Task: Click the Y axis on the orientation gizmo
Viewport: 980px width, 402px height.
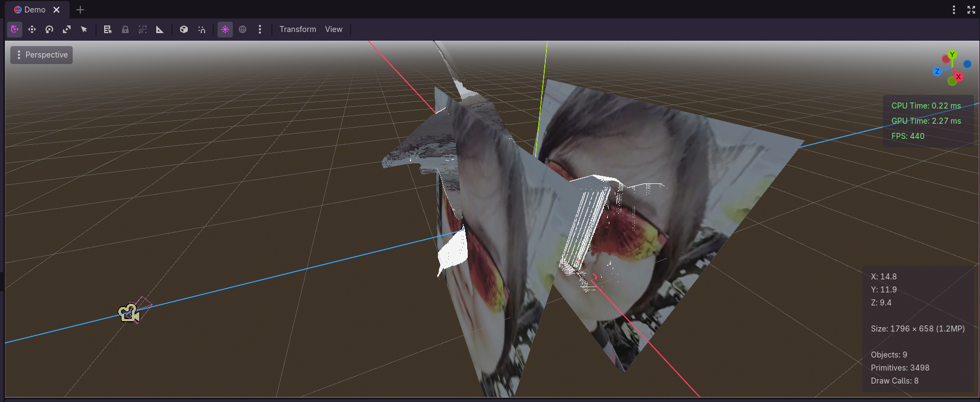Action: point(952,55)
